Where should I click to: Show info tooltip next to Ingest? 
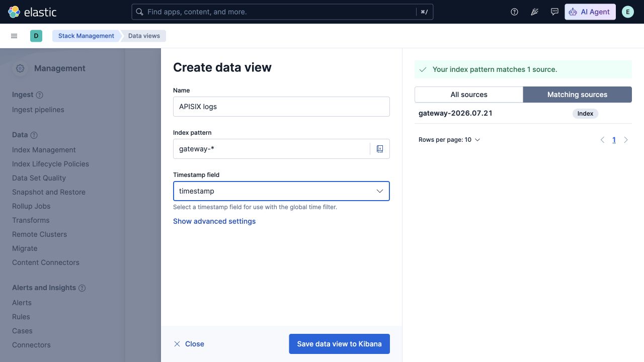click(x=40, y=95)
